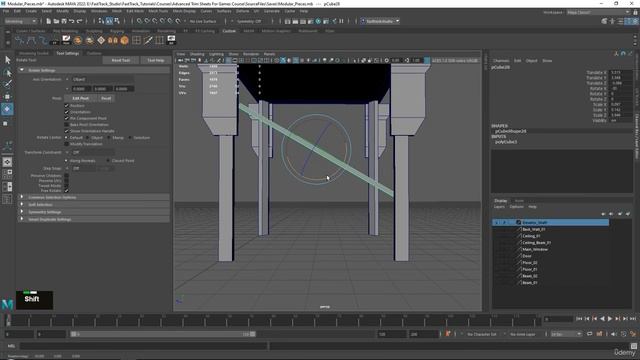Viewport: 640px width, 360px height.
Task: Select the Selection rotate center radio
Action: tap(130, 138)
